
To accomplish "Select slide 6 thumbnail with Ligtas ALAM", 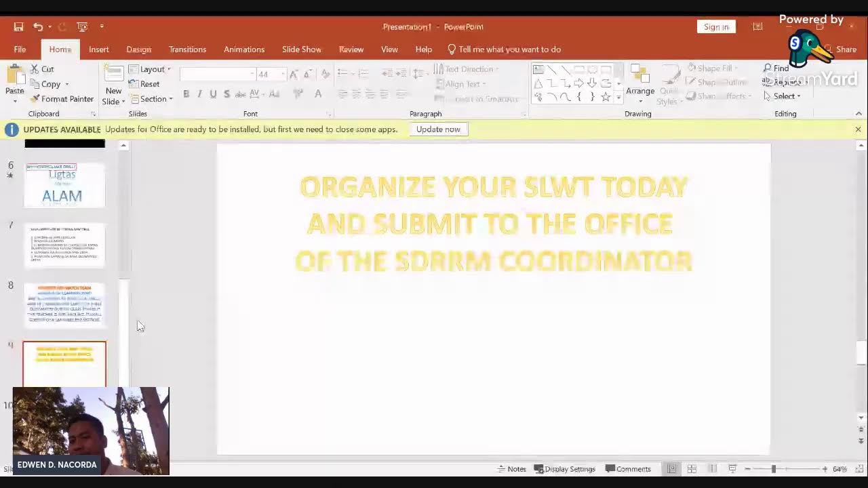I will click(64, 184).
